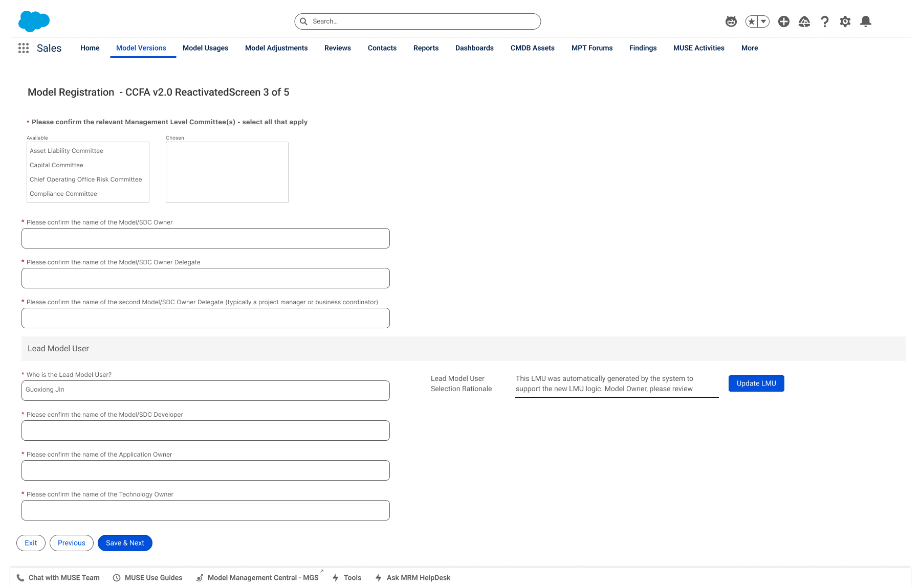Click the phone icon for Chat with MUSE Team

(20, 578)
